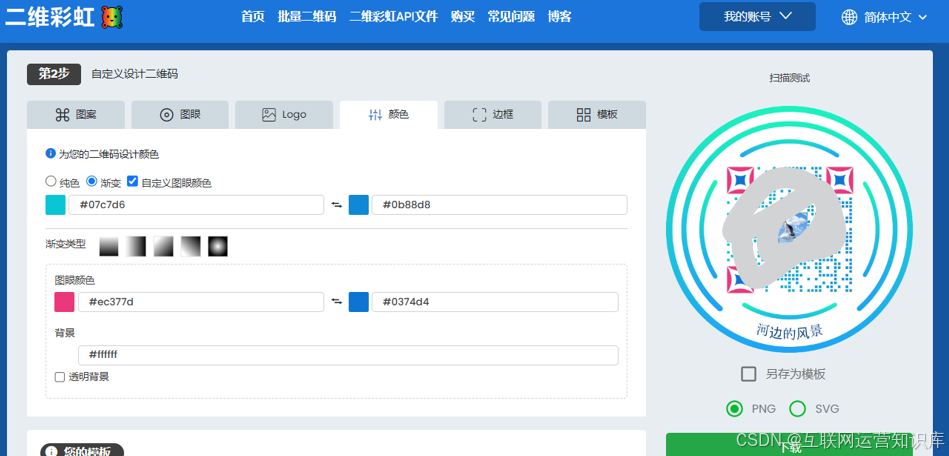Open 二维彩虹API文件 link
The image size is (949, 456).
pyautogui.click(x=393, y=17)
